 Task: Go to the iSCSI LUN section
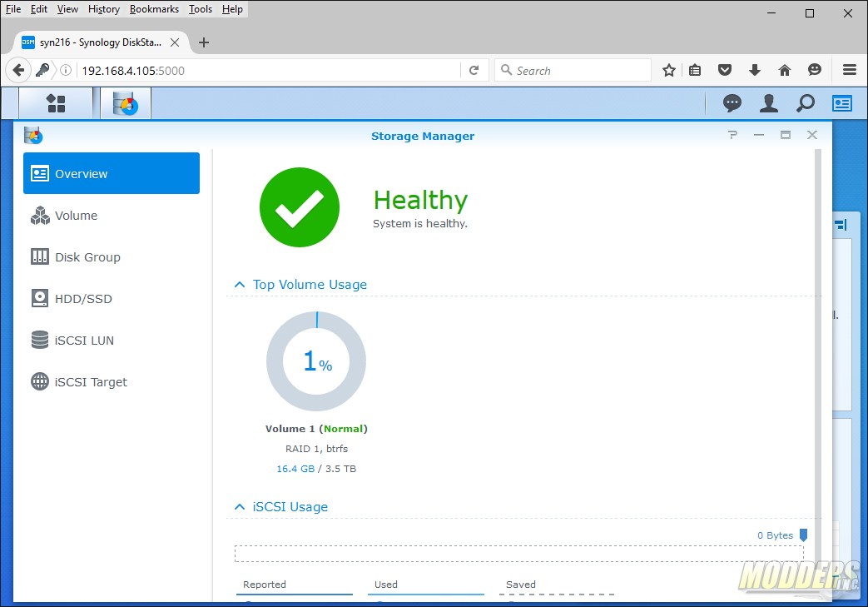pyautogui.click(x=112, y=340)
